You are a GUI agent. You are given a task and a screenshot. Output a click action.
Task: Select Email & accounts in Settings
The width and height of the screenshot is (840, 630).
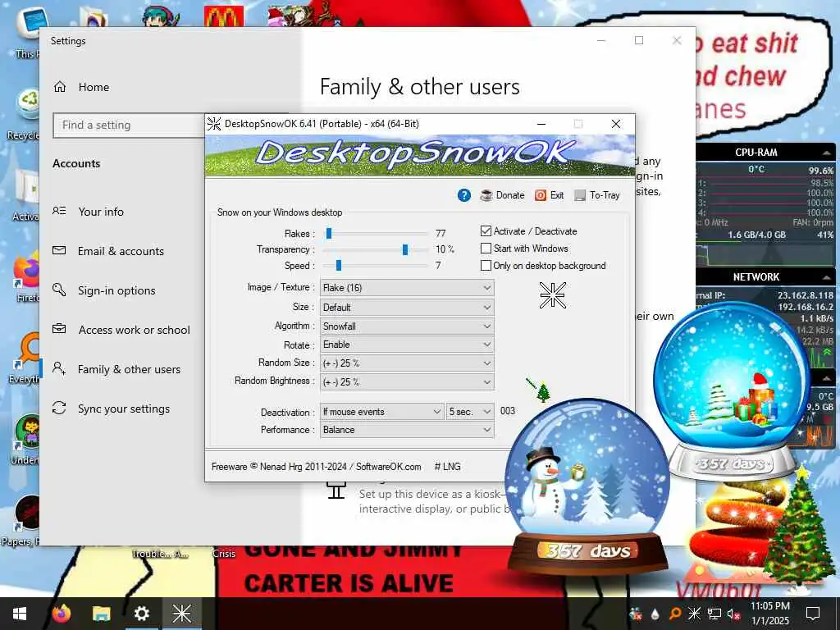pyautogui.click(x=121, y=251)
